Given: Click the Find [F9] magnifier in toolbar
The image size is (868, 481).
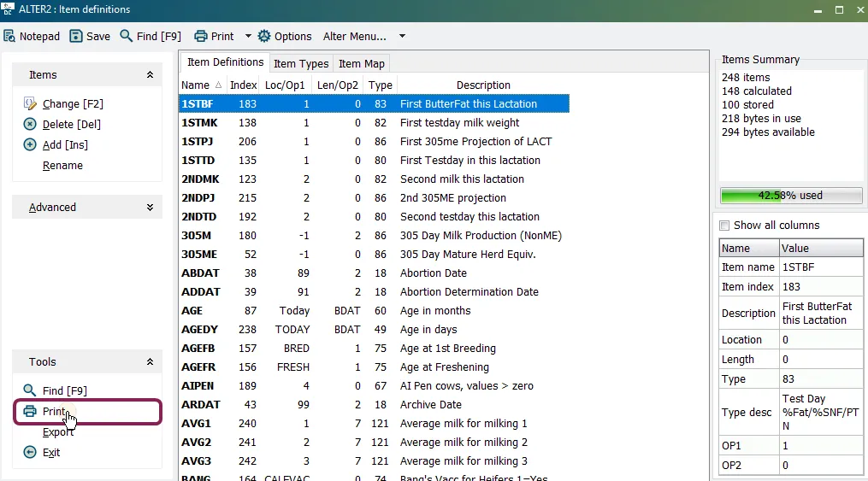Looking at the screenshot, I should coord(127,36).
